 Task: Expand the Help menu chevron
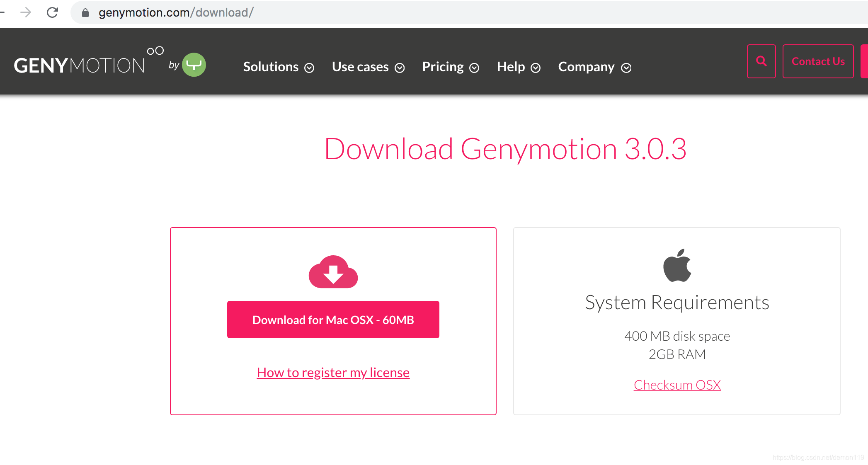[x=536, y=68]
